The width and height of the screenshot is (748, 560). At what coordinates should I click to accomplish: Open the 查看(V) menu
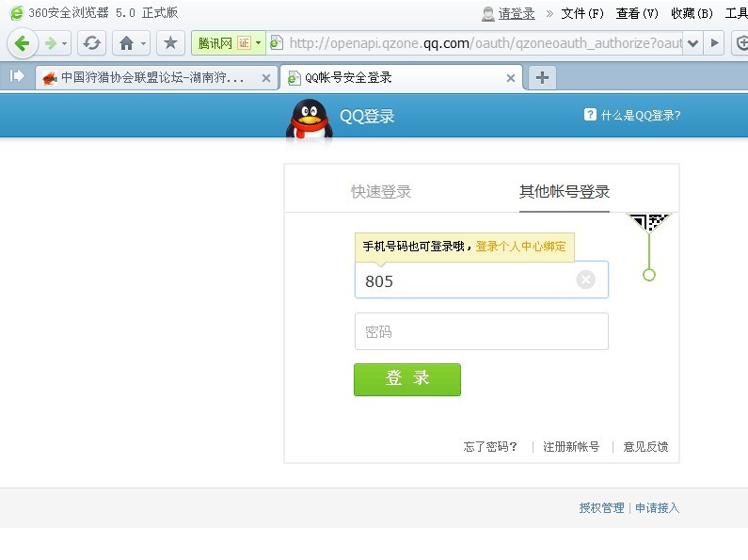pos(637,14)
